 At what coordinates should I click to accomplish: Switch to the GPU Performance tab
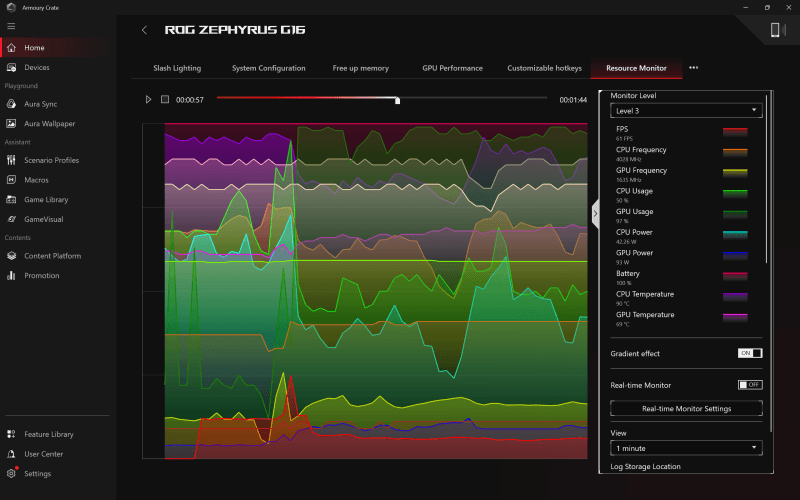pyautogui.click(x=453, y=68)
